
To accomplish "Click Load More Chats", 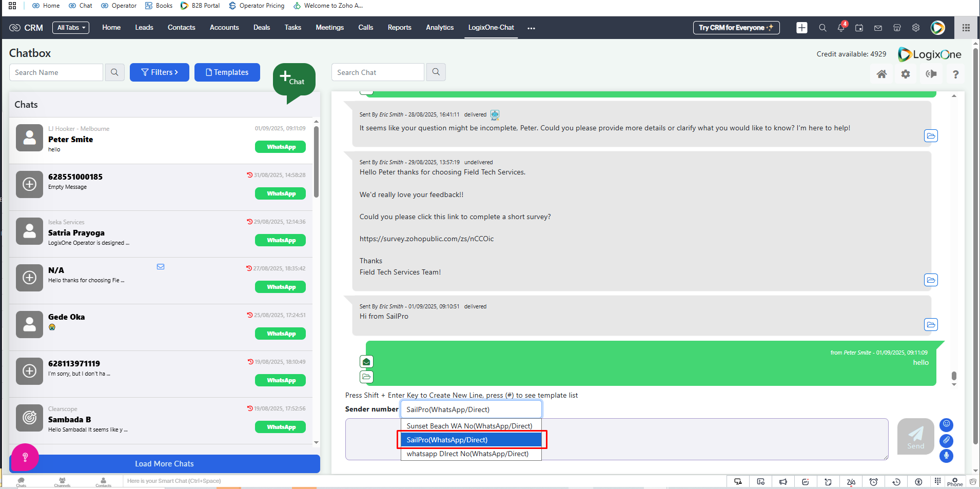I will pos(165,464).
